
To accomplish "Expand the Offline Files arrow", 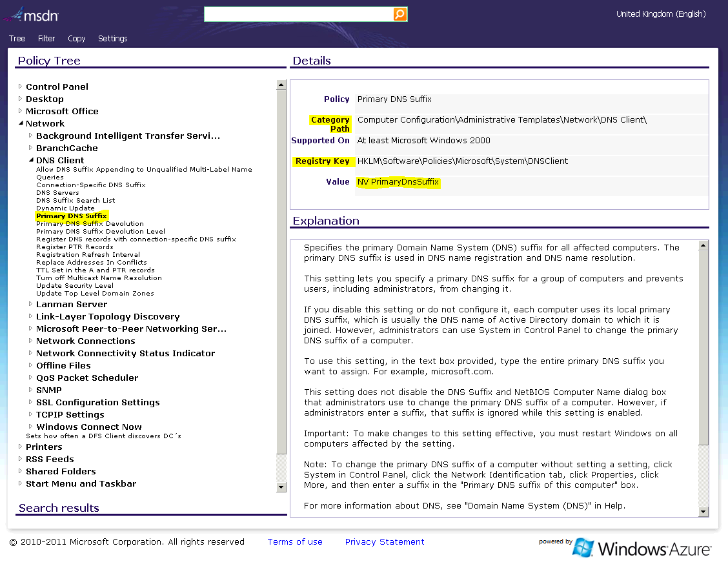I will point(30,365).
